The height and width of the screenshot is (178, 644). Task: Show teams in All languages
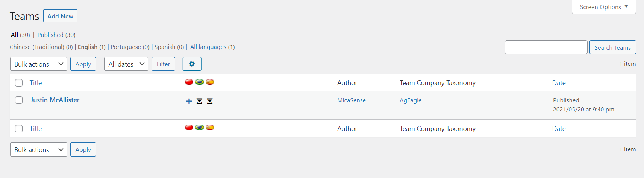coord(208,47)
